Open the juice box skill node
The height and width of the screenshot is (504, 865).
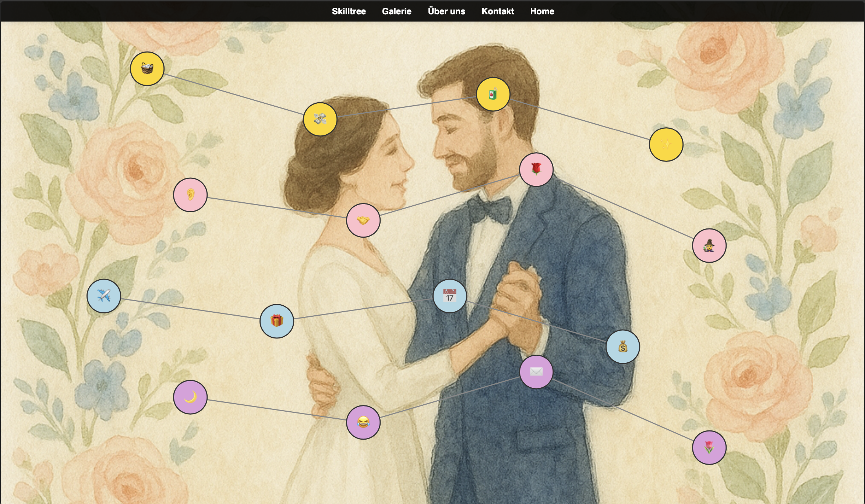pyautogui.click(x=493, y=94)
